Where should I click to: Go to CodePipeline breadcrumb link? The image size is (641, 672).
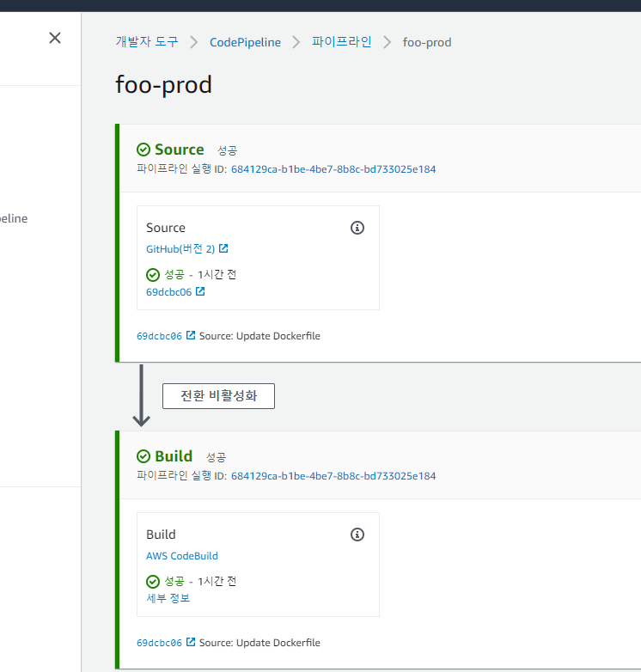tap(246, 42)
